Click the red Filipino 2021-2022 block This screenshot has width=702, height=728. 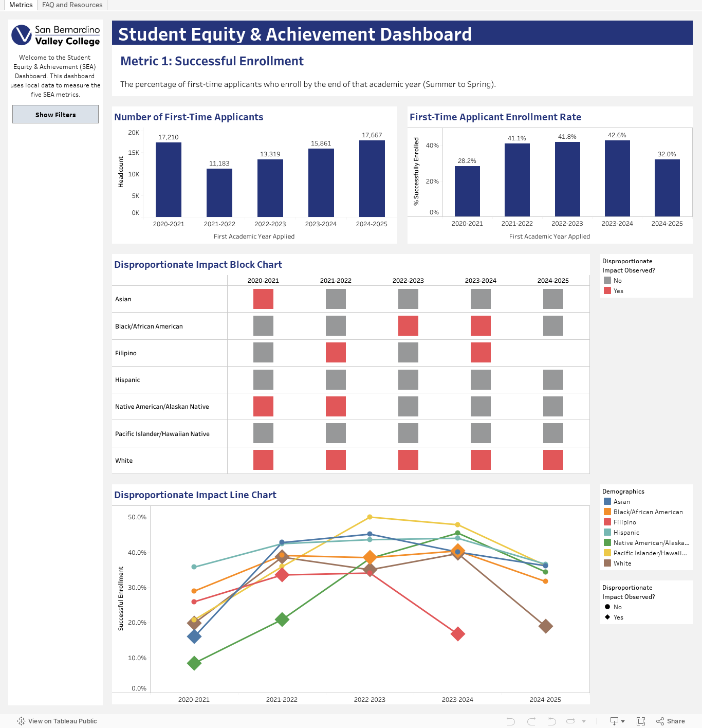point(336,352)
